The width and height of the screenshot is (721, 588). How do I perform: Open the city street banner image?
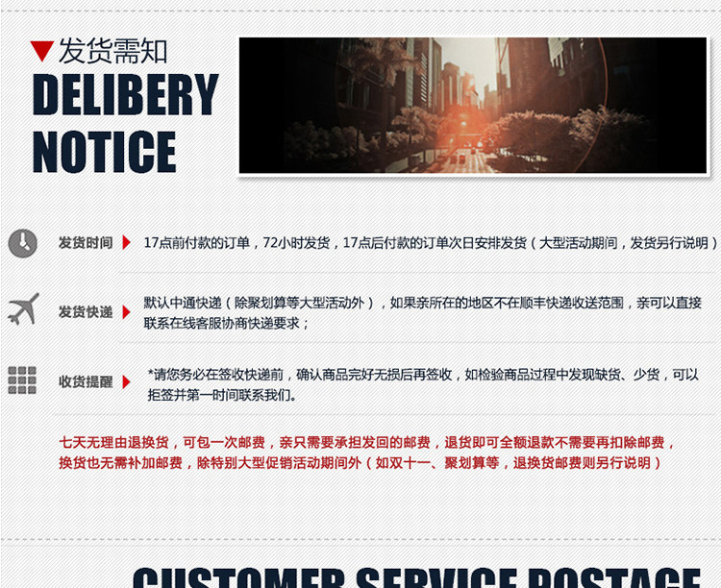click(x=473, y=106)
